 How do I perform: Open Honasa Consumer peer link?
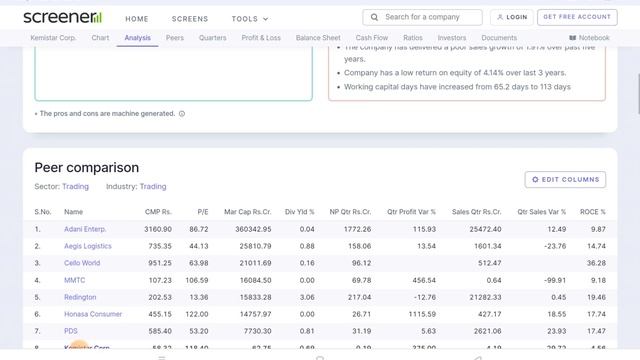(93, 314)
